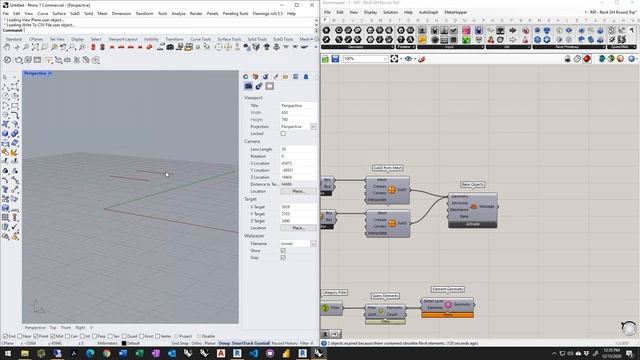
Task: Toggle Gumball in status bar
Action: pyautogui.click(x=261, y=343)
